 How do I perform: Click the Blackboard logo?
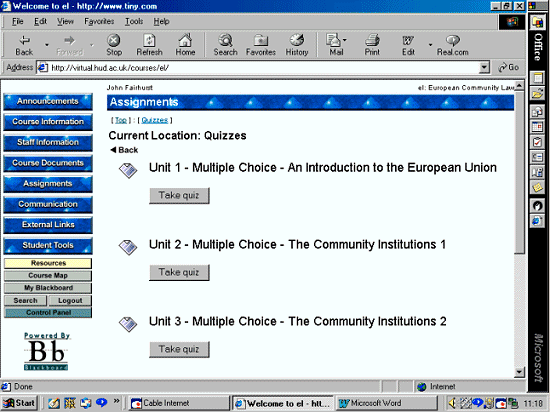click(46, 351)
